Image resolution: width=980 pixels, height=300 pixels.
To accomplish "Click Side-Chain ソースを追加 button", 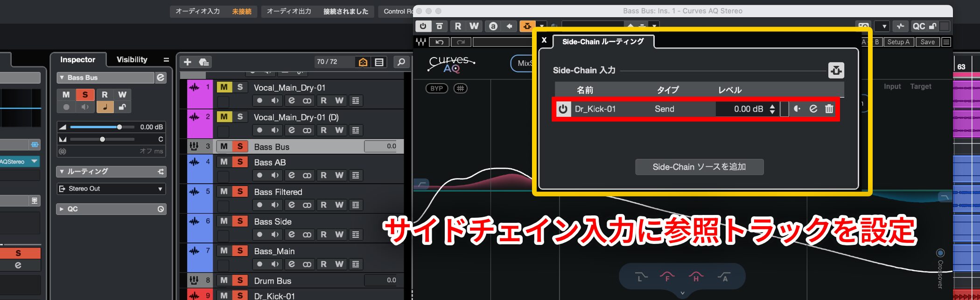I will tap(699, 167).
